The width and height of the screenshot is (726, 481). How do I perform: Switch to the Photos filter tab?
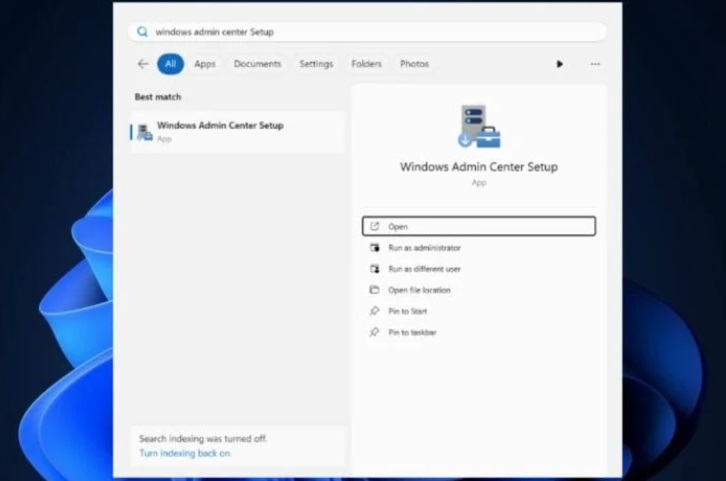click(x=414, y=64)
